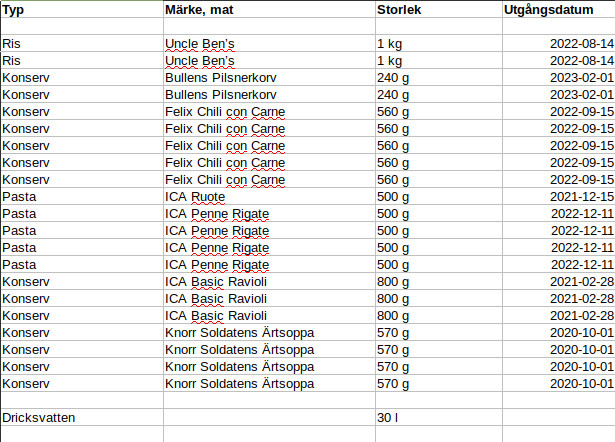Select the Märke, mat header cell
This screenshot has width=615, height=442.
click(269, 9)
